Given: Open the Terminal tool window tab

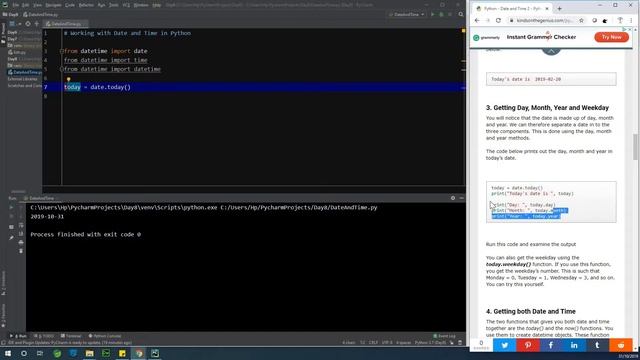Looking at the screenshot, I should pyautogui.click(x=71, y=336).
